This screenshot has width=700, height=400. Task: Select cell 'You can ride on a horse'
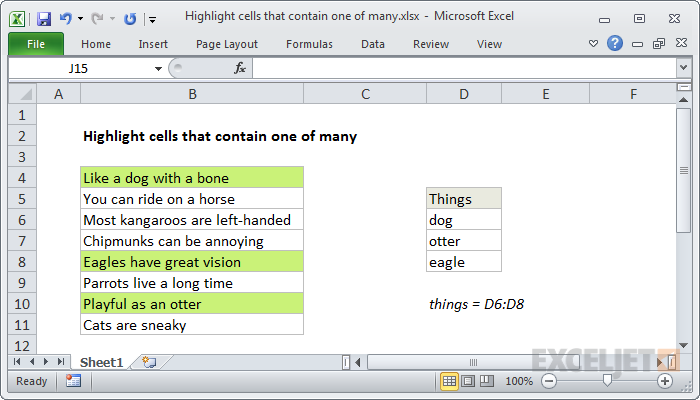192,199
